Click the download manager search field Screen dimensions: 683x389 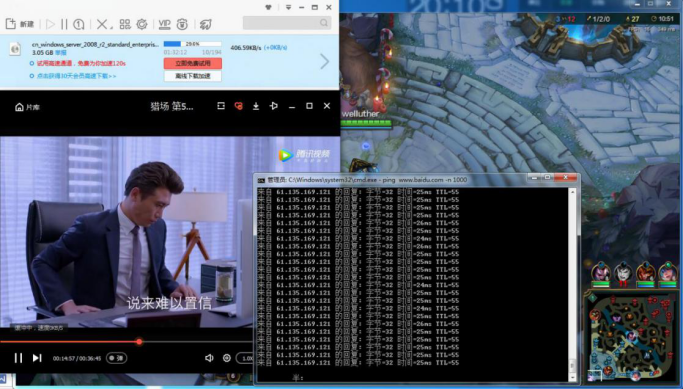[x=287, y=23]
